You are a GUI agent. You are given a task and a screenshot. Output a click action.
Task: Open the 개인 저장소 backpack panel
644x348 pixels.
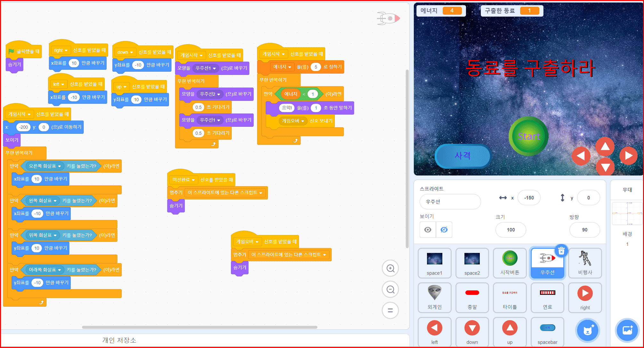pyautogui.click(x=119, y=340)
